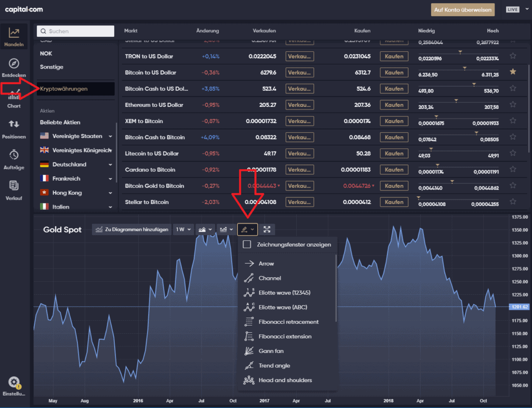Expand Frankreich stocks list
532x408 pixels.
coord(110,179)
